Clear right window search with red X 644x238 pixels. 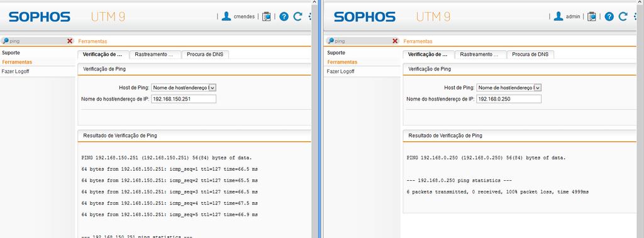395,41
